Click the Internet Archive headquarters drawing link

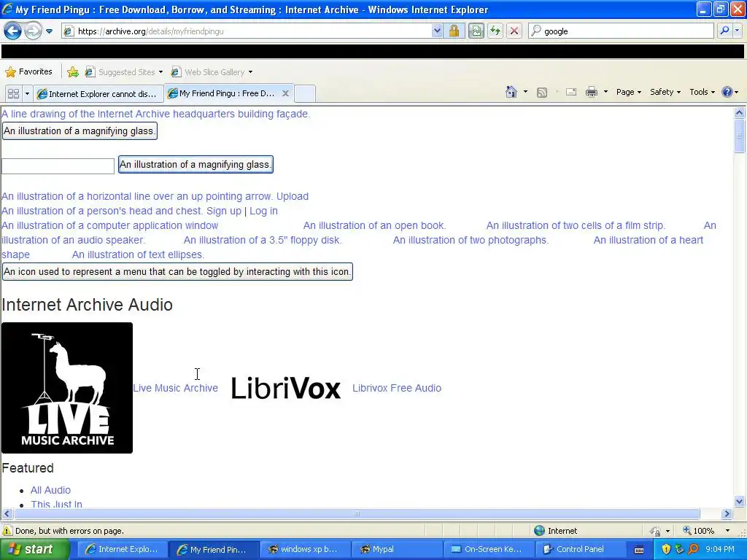coord(156,114)
